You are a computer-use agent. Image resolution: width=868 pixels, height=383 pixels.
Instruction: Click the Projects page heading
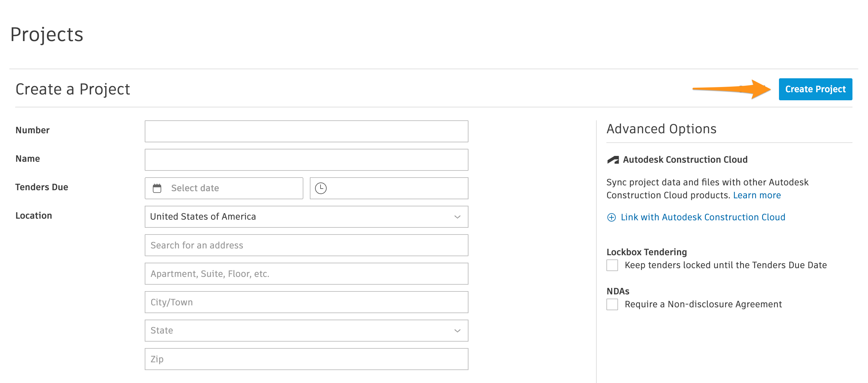pyautogui.click(x=47, y=35)
